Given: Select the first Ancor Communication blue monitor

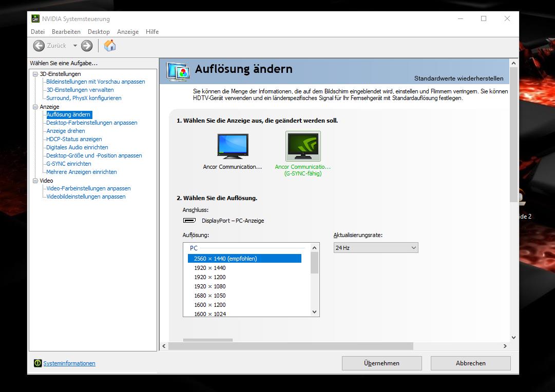Looking at the screenshot, I should click(233, 146).
